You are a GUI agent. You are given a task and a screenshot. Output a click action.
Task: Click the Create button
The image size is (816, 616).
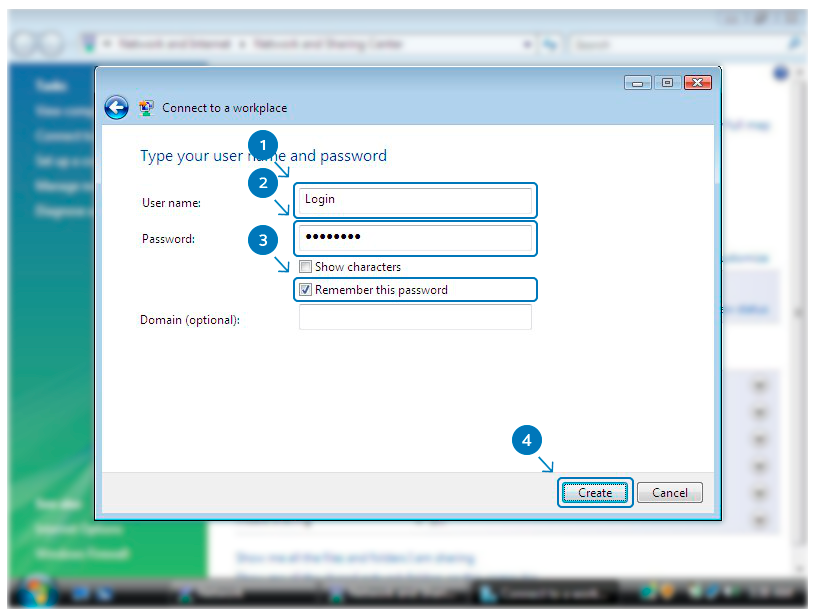coord(595,492)
